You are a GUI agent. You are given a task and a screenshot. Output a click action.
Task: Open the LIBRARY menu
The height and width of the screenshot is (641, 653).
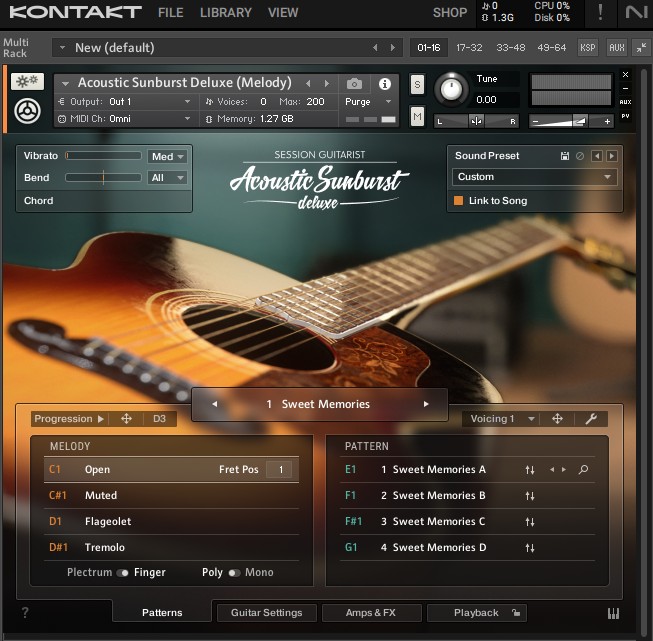226,12
